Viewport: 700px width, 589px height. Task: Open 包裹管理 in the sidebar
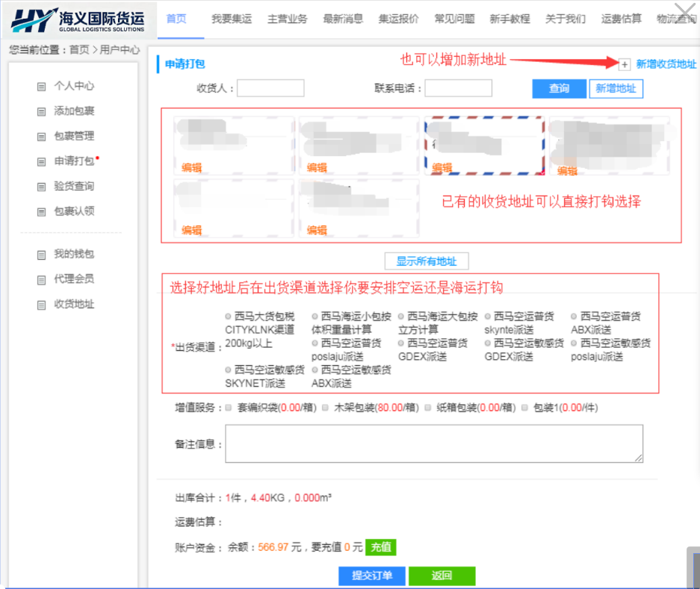74,136
